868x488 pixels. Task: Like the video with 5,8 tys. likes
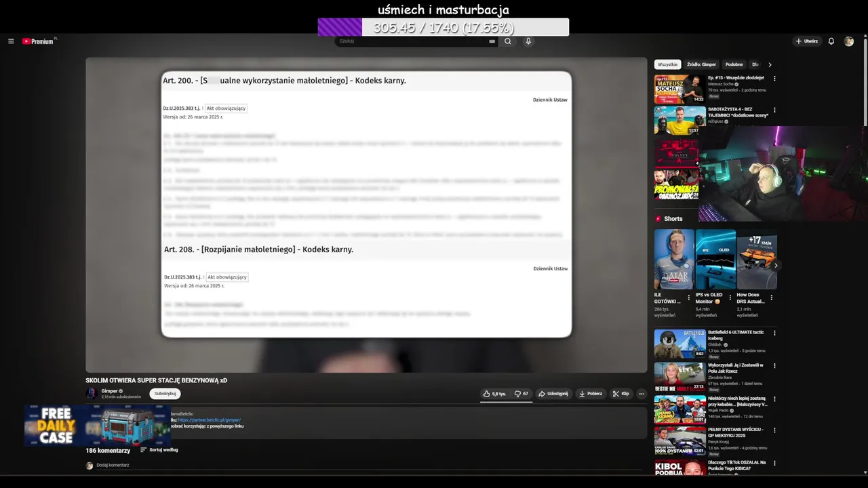pyautogui.click(x=494, y=394)
